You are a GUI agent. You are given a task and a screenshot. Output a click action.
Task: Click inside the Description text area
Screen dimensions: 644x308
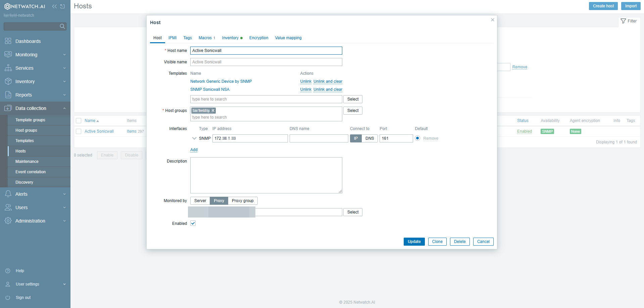click(266, 175)
